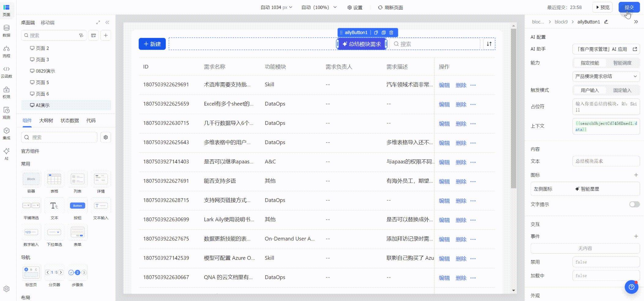Screen dimensions: 644x301
Task: Click 编辑 for row 1807503922625659
Action: coord(444,104)
